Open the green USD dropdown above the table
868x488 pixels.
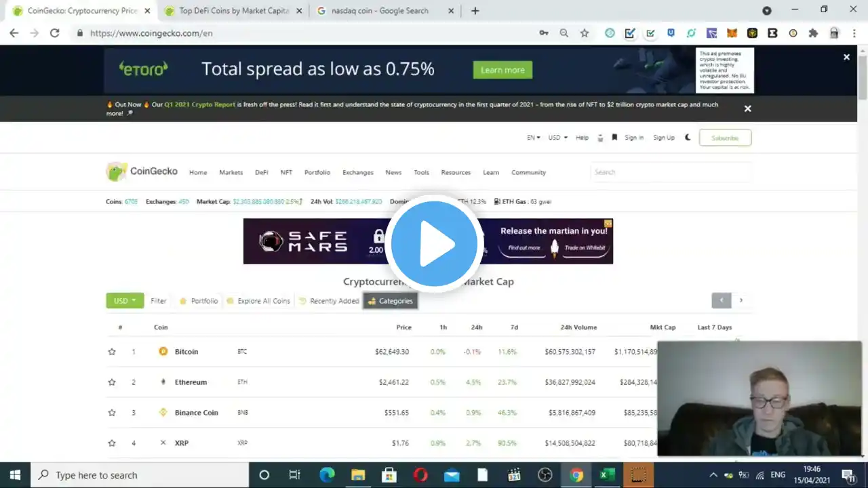(x=125, y=300)
